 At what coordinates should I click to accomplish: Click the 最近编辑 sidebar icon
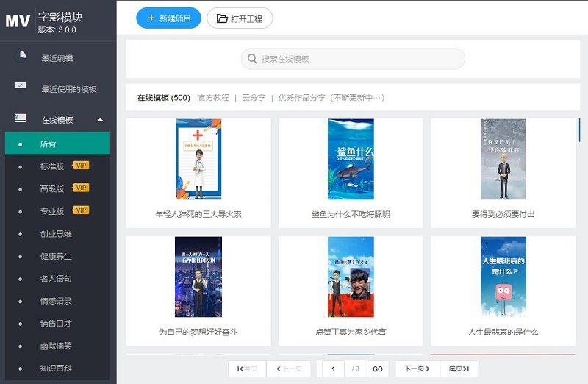tap(22, 54)
